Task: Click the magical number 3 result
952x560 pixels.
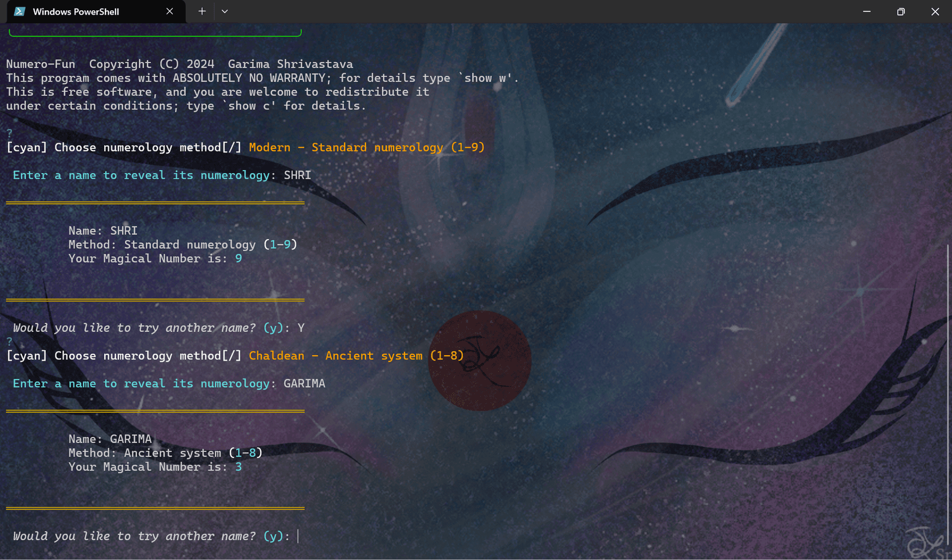Action: click(x=239, y=467)
